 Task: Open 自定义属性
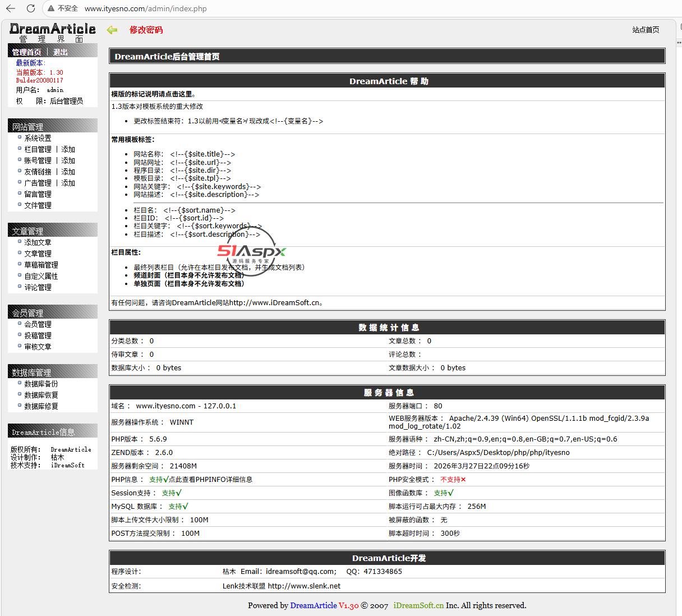click(x=41, y=276)
